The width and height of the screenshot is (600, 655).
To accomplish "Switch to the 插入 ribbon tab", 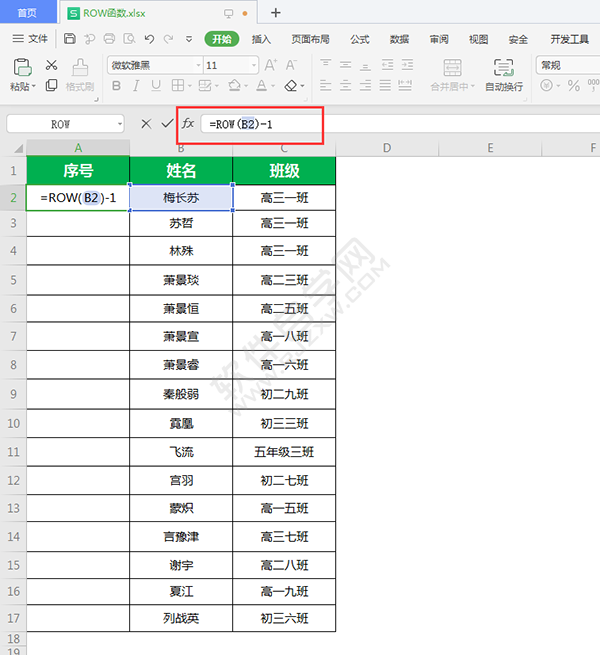I will [261, 39].
